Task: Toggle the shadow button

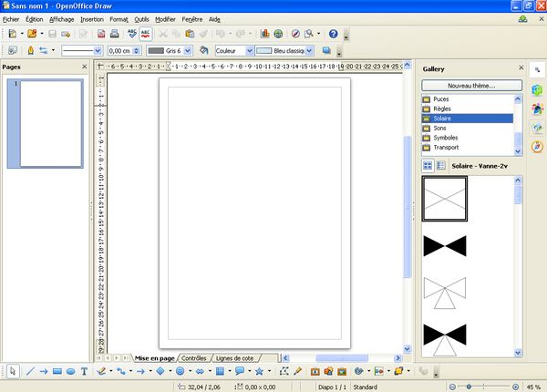Action: tap(326, 50)
